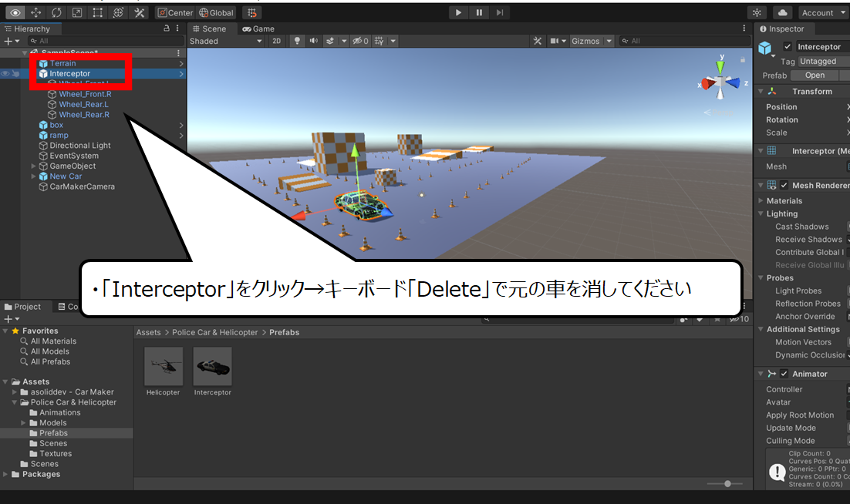Go to Police Car & Helicopter breadcrumb

214,332
